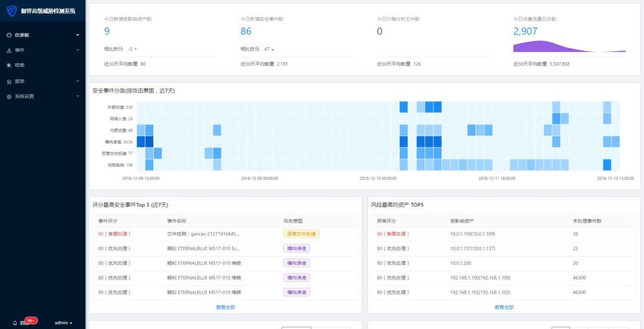The width and height of the screenshot is (644, 329).
Task: Click the 事件 warning triangle icon
Action: [9, 50]
